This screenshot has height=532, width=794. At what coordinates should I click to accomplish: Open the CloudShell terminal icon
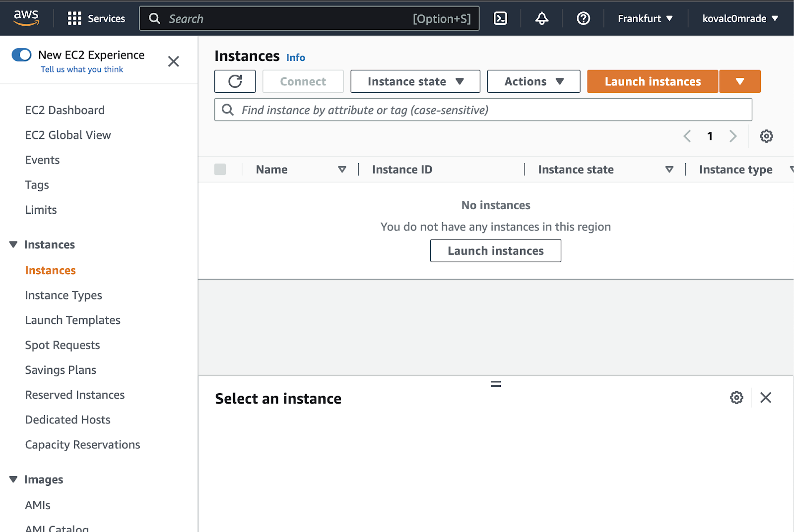click(x=500, y=18)
